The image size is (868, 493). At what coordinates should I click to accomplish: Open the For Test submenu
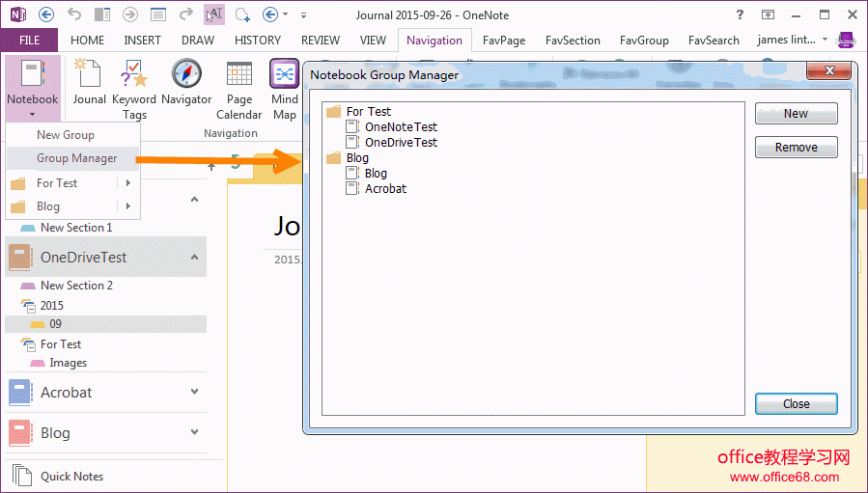(72, 183)
